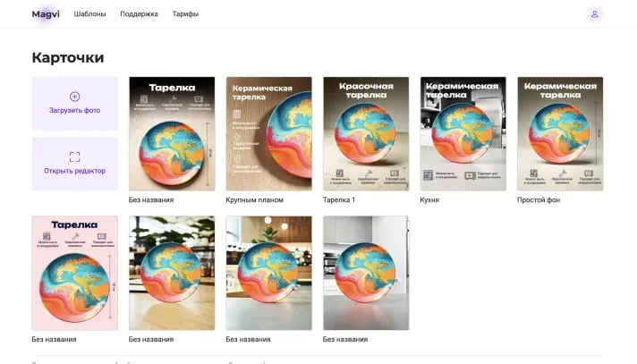Open the user profile icon
The width and height of the screenshot is (637, 364).
click(x=594, y=14)
